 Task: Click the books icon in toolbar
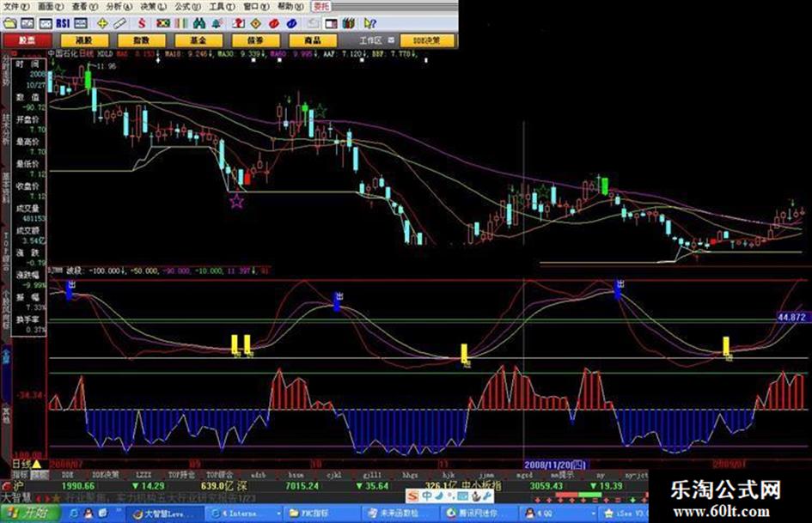[x=349, y=22]
